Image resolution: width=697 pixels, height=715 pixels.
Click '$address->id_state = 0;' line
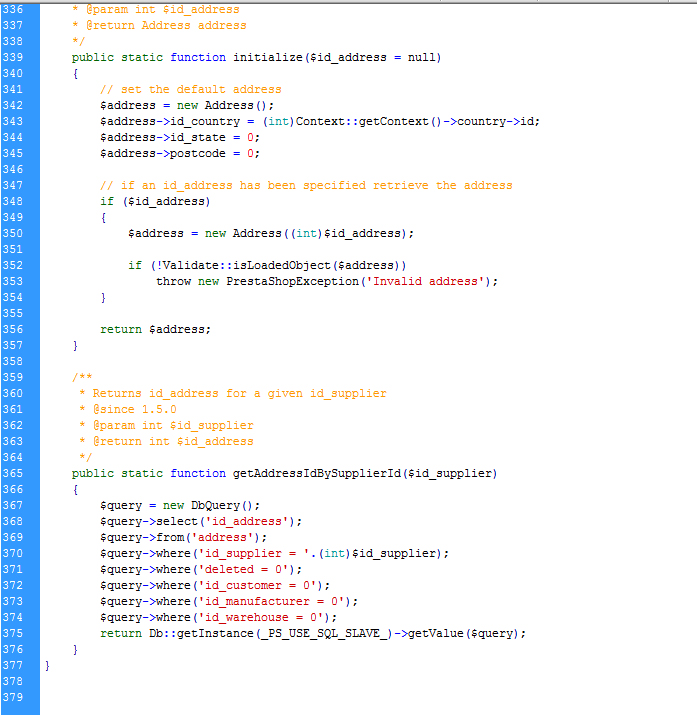pos(180,137)
